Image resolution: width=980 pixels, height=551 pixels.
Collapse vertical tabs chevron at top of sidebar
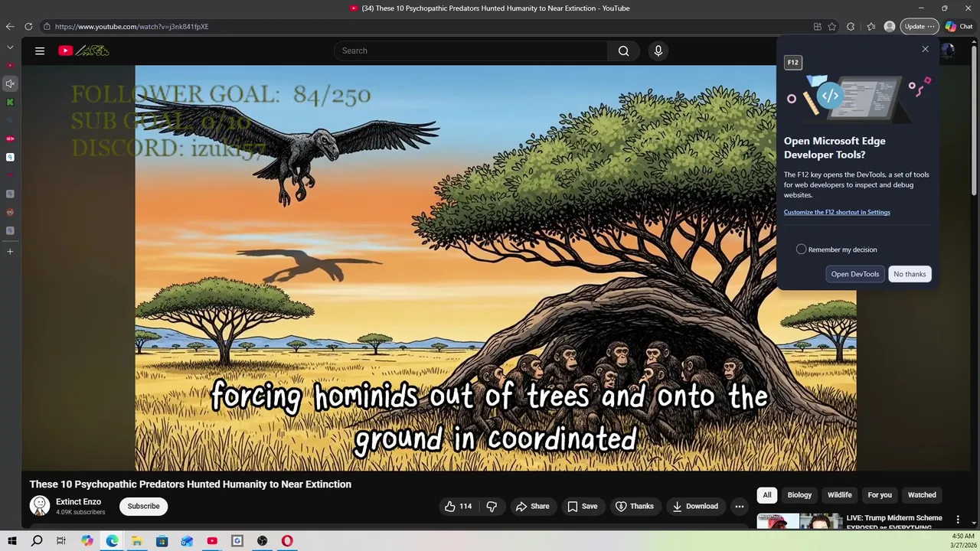click(x=10, y=47)
